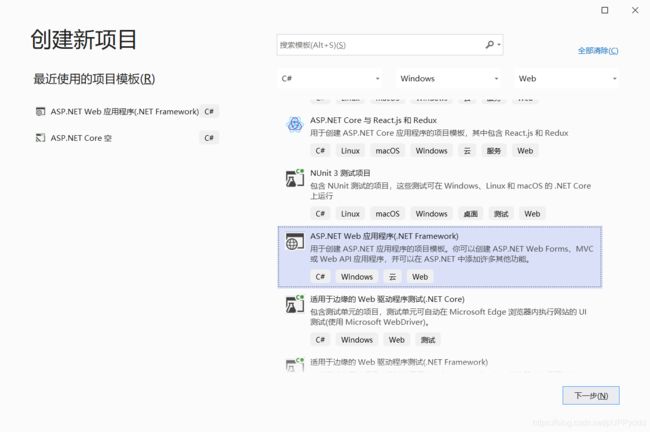The height and width of the screenshot is (432, 650).
Task: Focus the 搜索模板 search box
Action: [380, 45]
